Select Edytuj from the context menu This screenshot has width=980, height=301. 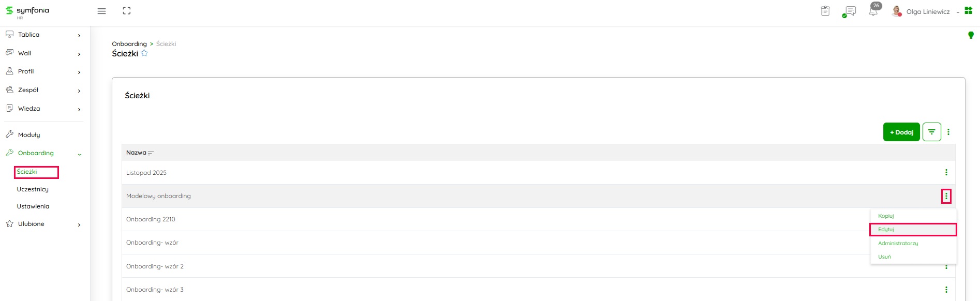pyautogui.click(x=886, y=229)
